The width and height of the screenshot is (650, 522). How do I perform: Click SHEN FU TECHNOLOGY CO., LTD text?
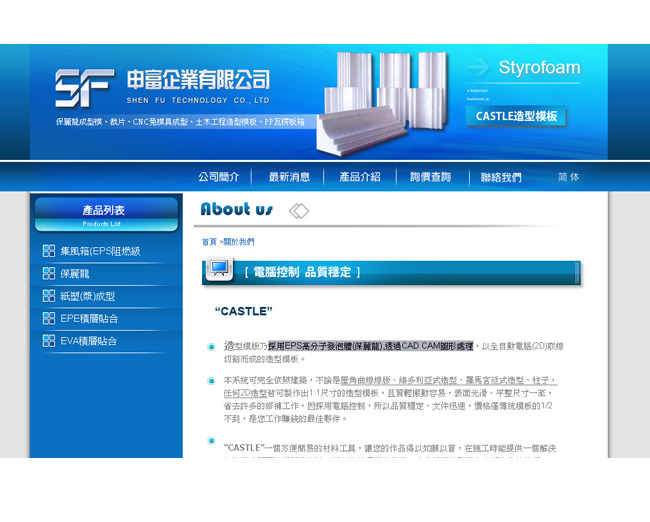(198, 100)
